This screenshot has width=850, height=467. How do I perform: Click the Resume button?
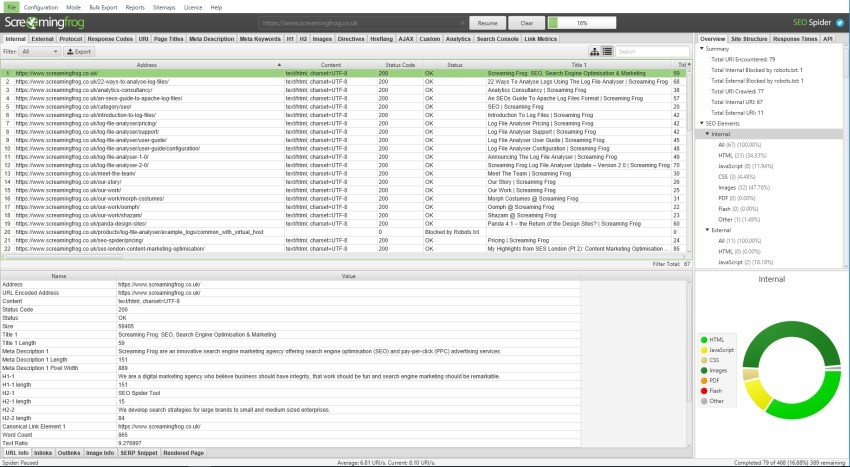coord(487,23)
